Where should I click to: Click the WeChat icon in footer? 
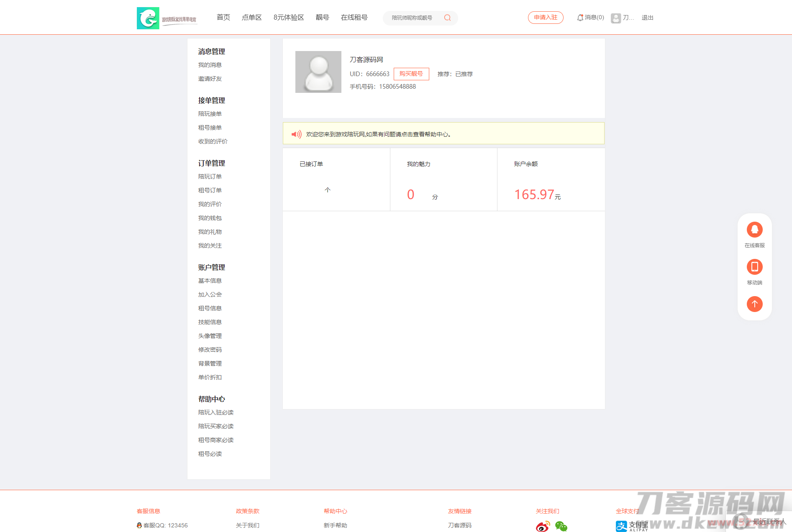(561, 526)
